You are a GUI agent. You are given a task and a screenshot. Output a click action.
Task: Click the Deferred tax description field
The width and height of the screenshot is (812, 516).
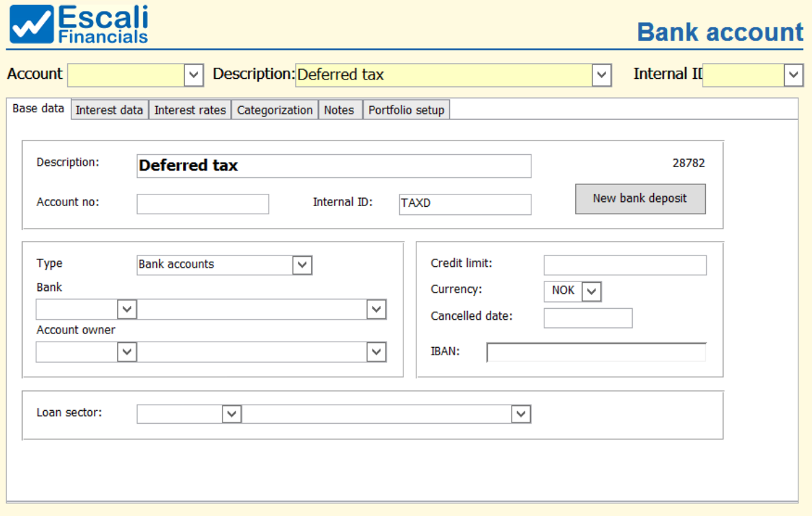[333, 166]
